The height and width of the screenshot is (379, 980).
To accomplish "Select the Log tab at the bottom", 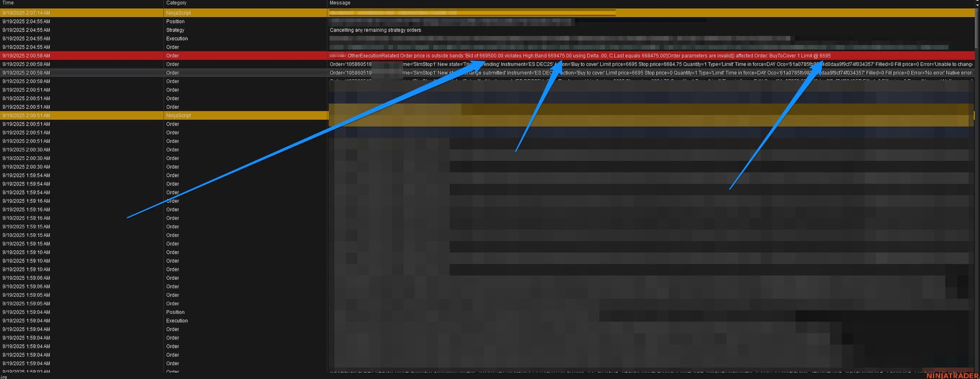I will point(4,376).
